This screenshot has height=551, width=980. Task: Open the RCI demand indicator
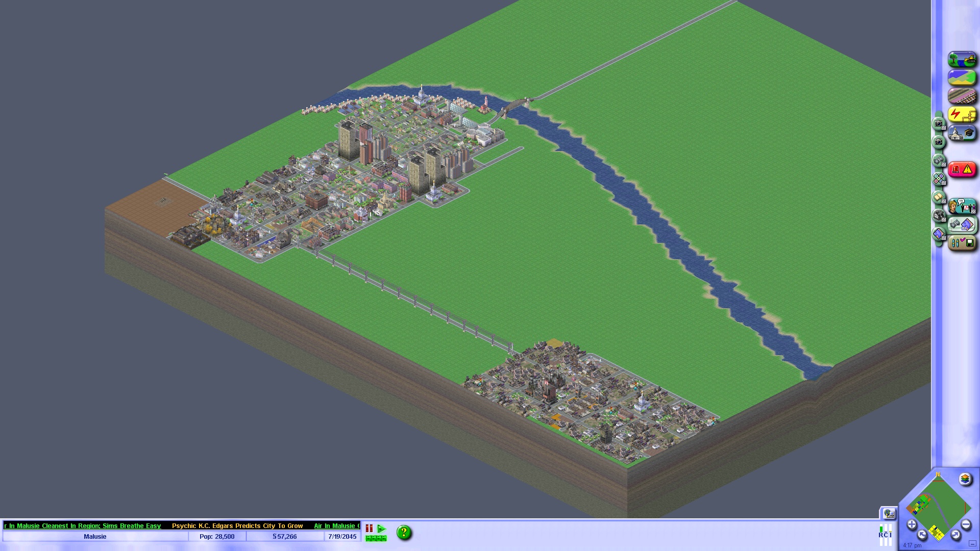tap(885, 534)
